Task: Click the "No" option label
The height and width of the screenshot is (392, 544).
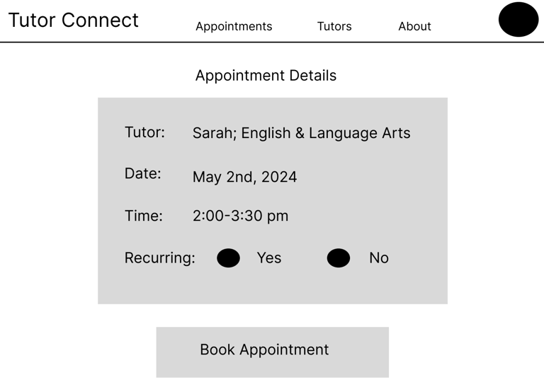Action: coord(379,258)
